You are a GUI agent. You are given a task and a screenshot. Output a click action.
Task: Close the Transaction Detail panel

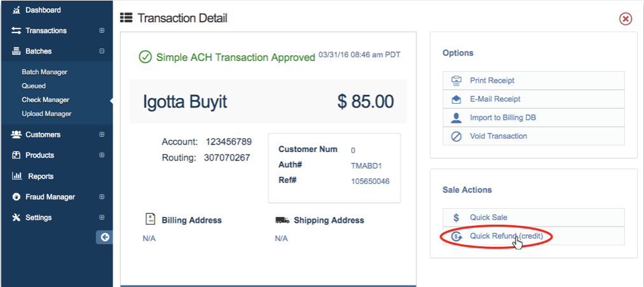626,18
